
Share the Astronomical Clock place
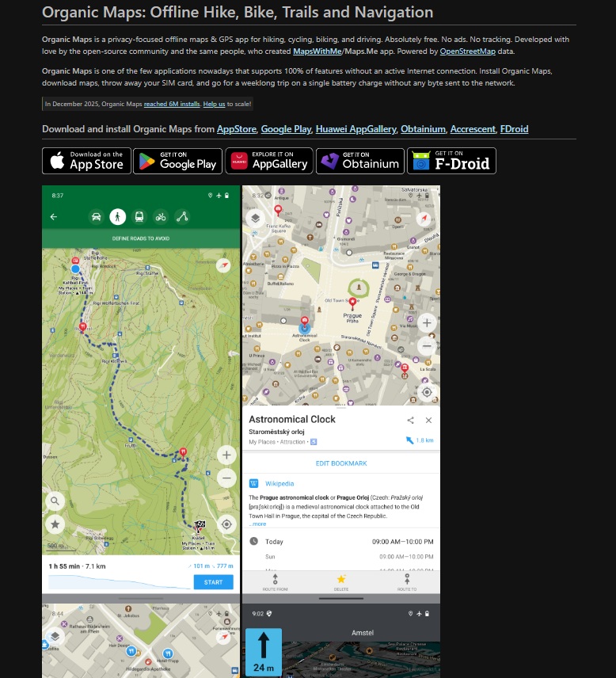click(411, 421)
